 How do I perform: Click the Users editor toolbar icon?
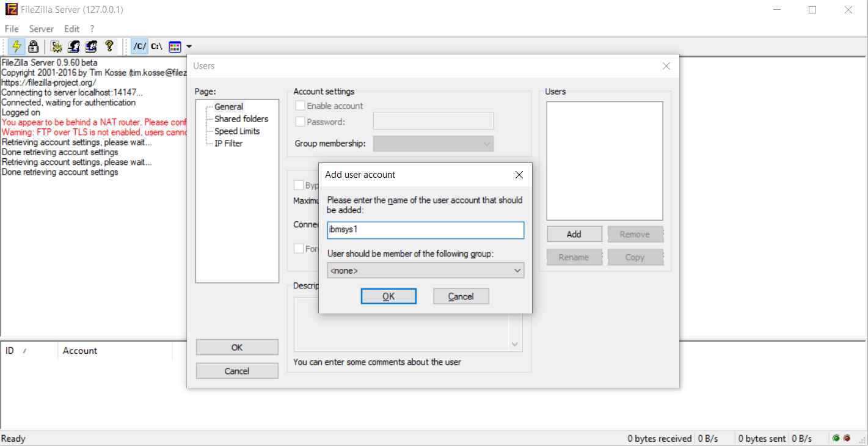click(x=74, y=46)
